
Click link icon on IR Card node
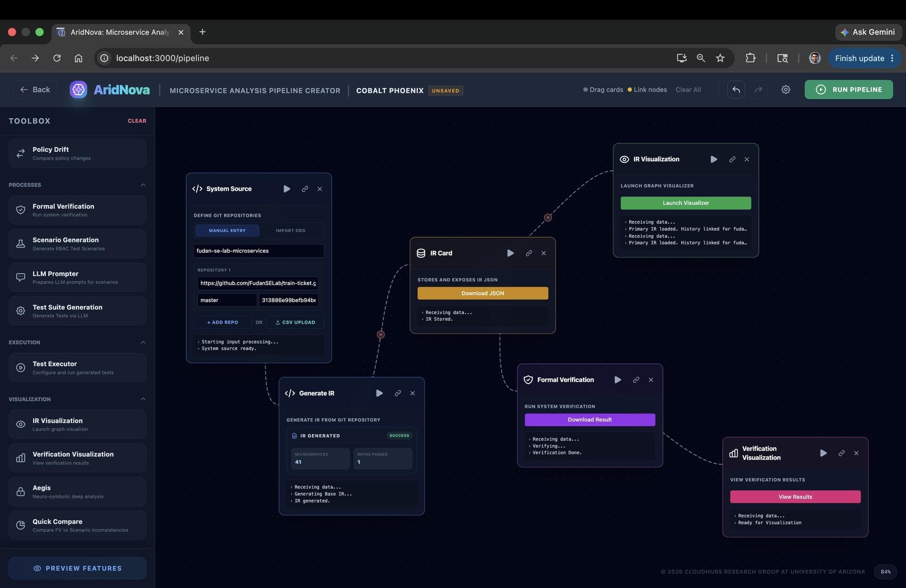pyautogui.click(x=529, y=253)
